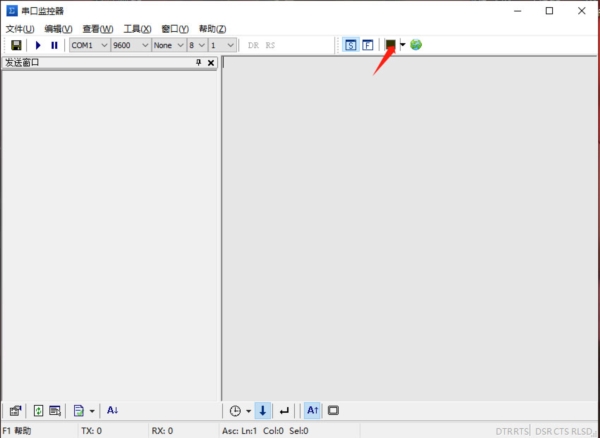Open the 文件(U) menu

coord(20,29)
